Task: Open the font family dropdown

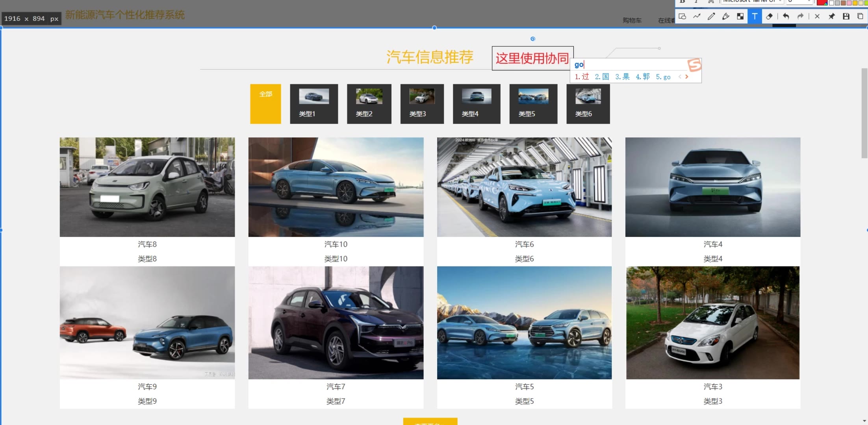Action: (x=752, y=2)
